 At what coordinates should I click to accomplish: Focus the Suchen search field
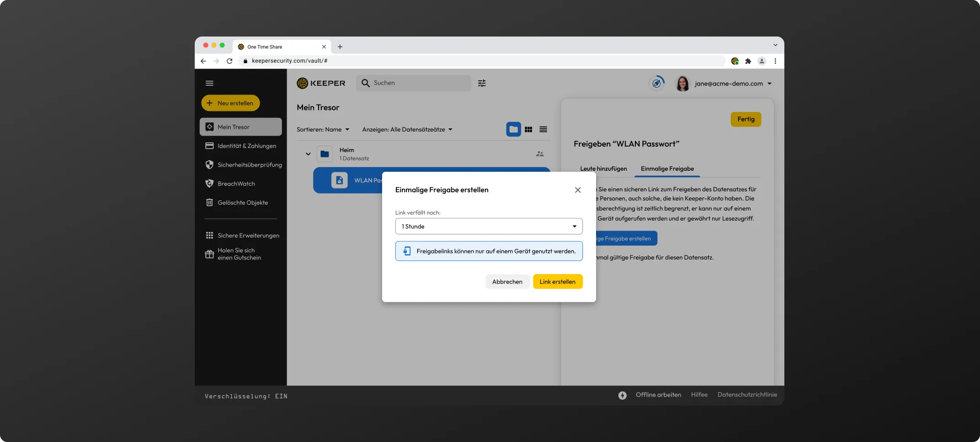pyautogui.click(x=413, y=83)
